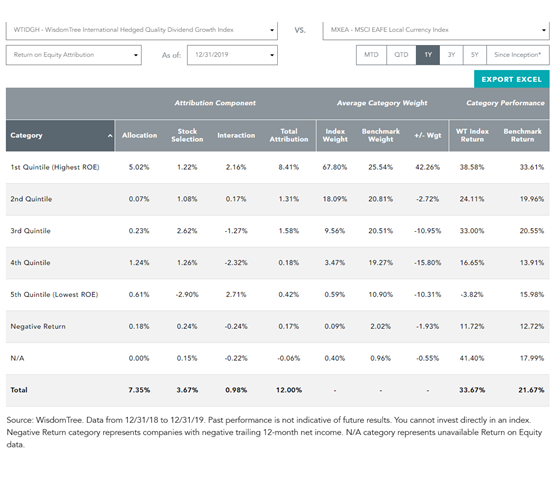Click the 38.58% WT index return value
The image size is (555, 483).
coord(472,167)
